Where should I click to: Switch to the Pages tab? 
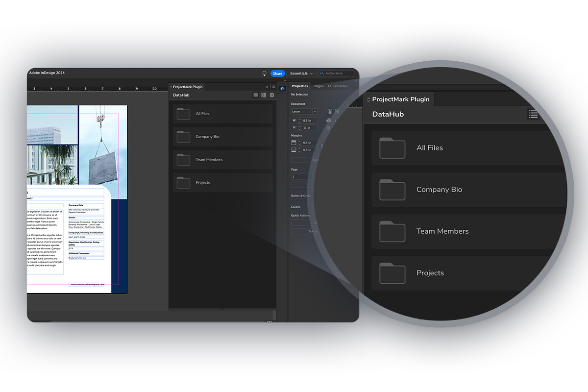pyautogui.click(x=318, y=86)
